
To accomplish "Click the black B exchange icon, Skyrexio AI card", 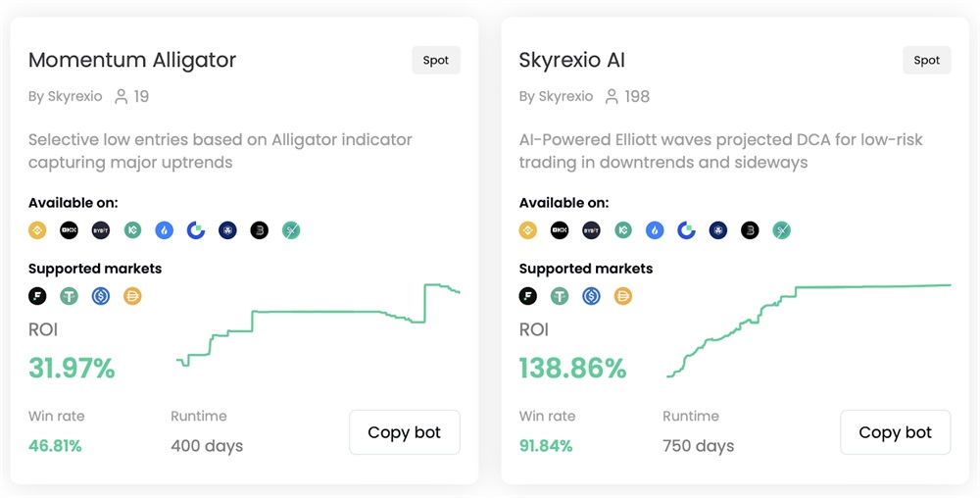I will (x=750, y=230).
